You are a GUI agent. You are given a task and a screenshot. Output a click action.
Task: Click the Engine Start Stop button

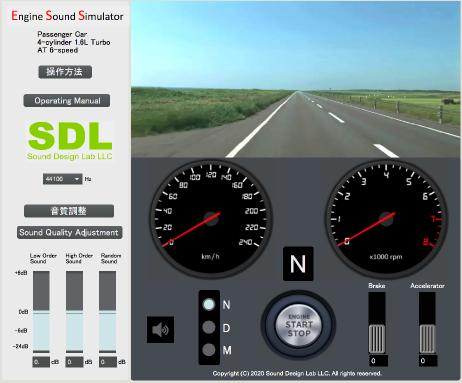click(x=298, y=325)
